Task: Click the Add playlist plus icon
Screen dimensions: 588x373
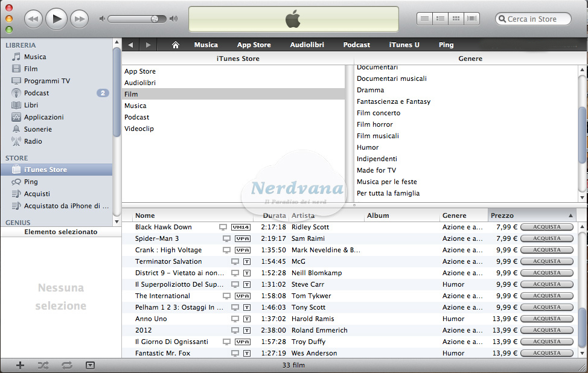Action: [x=20, y=366]
